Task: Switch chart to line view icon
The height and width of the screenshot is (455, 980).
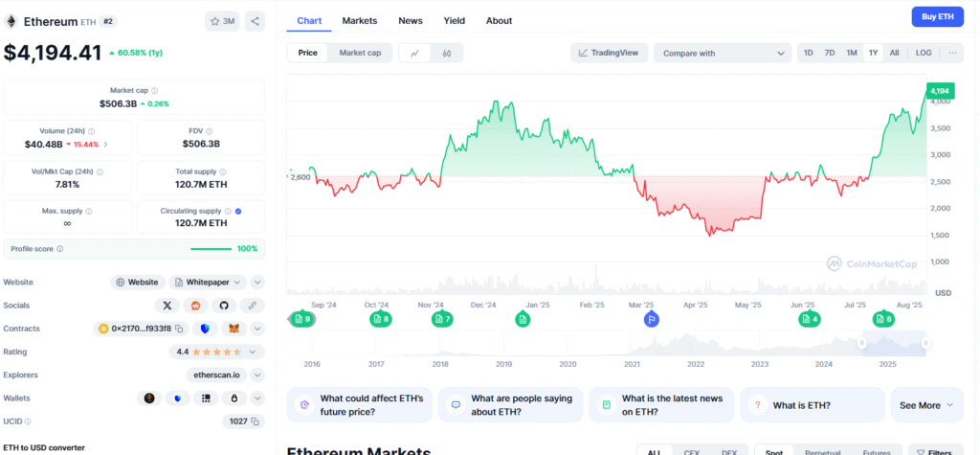Action: (x=414, y=54)
